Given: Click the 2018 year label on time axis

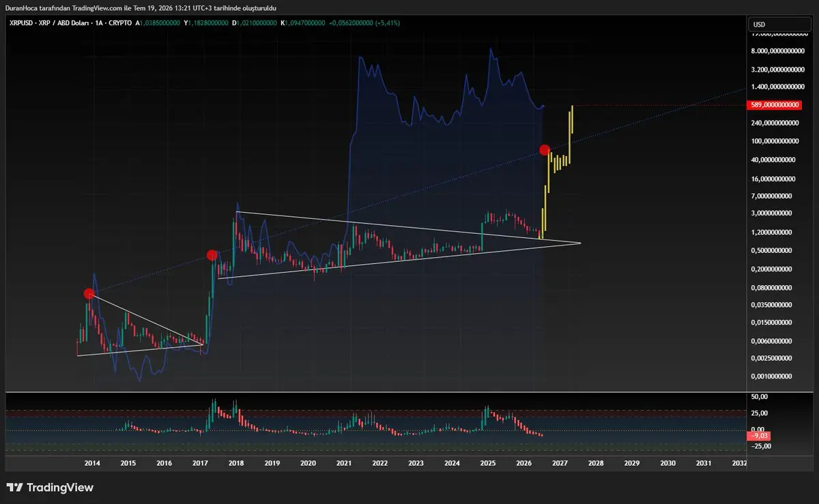Looking at the screenshot, I should pyautogui.click(x=236, y=463).
